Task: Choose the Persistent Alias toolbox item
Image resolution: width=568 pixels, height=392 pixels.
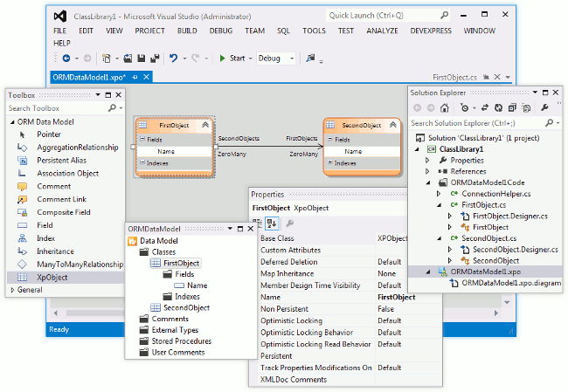Action: coord(61,161)
